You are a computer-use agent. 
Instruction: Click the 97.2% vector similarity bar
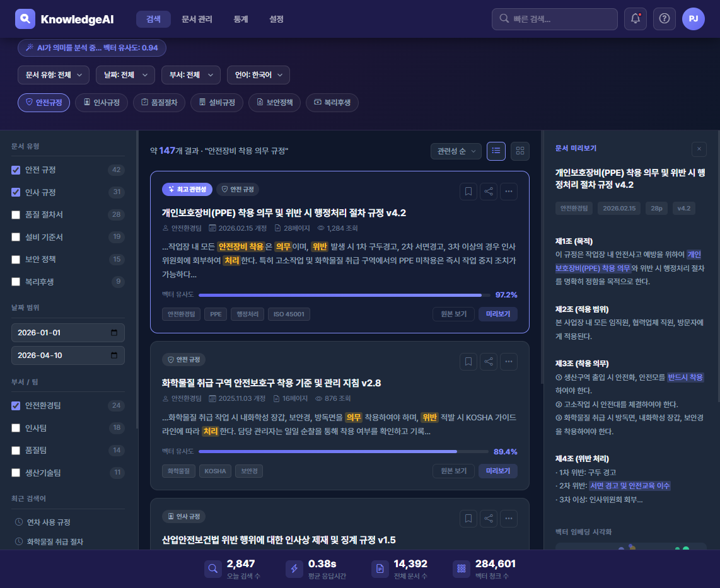pos(344,295)
